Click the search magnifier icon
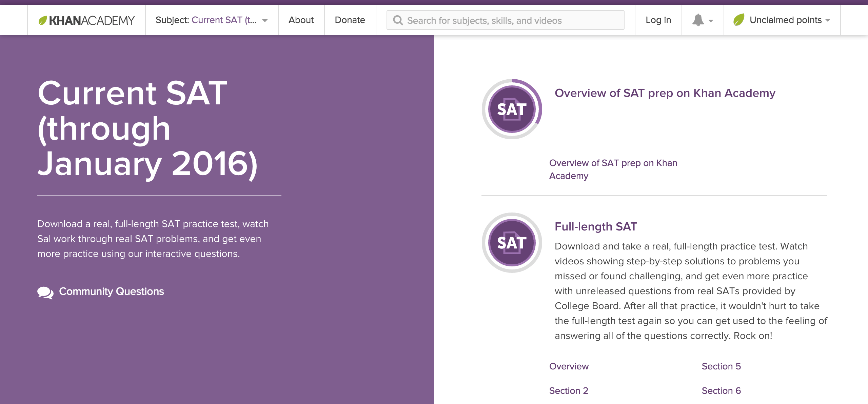Viewport: 868px width, 404px height. click(399, 20)
